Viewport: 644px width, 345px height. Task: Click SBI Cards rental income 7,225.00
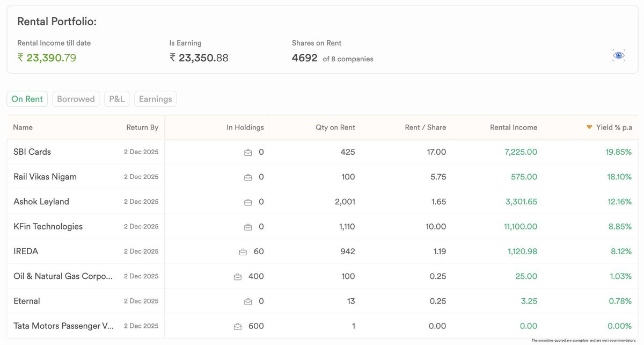[x=521, y=152]
